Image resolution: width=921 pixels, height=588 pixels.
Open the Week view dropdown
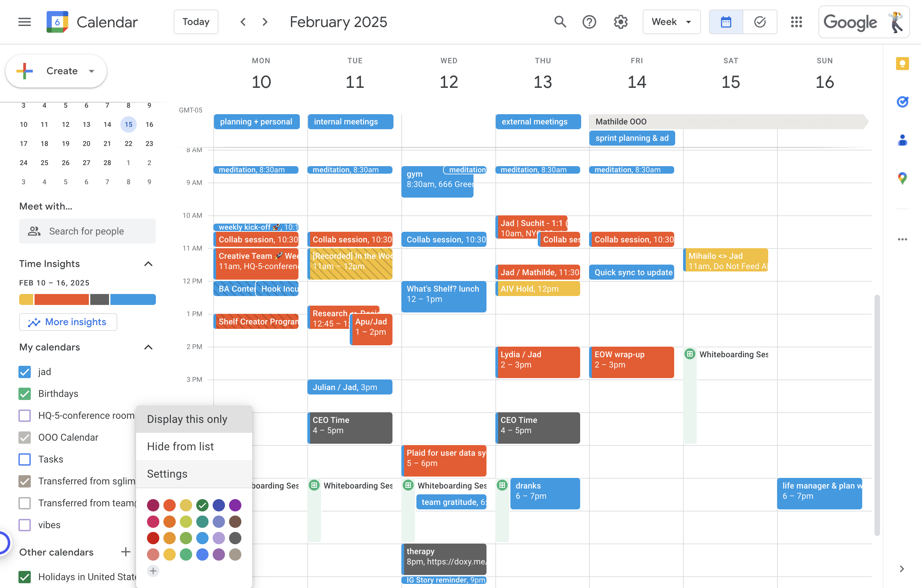671,22
